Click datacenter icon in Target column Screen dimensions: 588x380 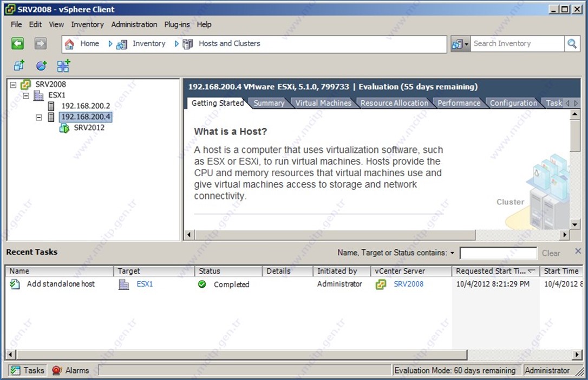(124, 284)
